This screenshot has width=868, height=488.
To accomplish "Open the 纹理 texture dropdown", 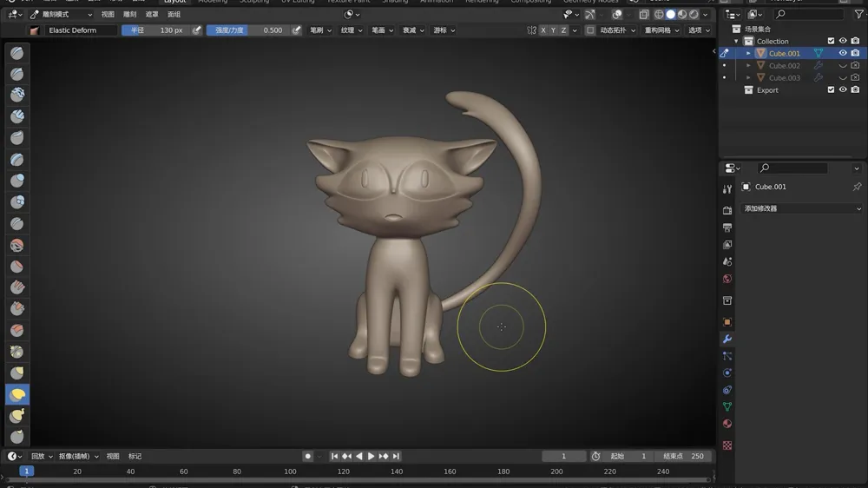I will (x=352, y=30).
